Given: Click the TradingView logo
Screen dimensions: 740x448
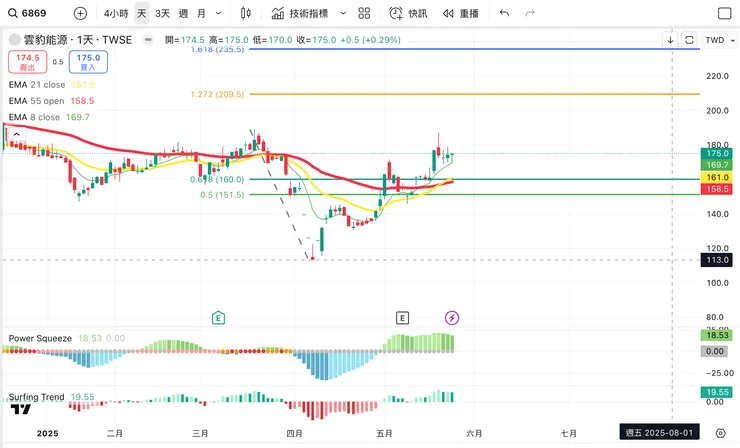Looking at the screenshot, I should point(21,409).
